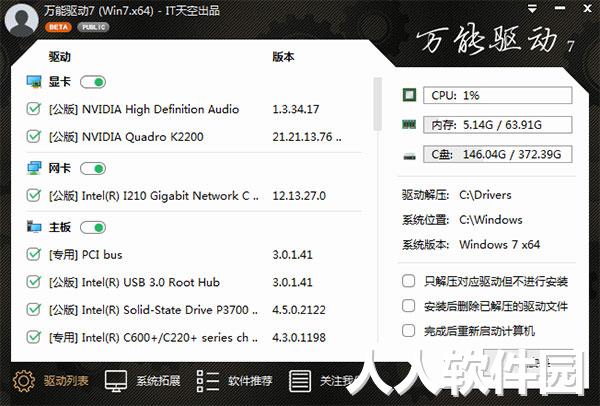Click the 内存 memory icon

click(409, 124)
